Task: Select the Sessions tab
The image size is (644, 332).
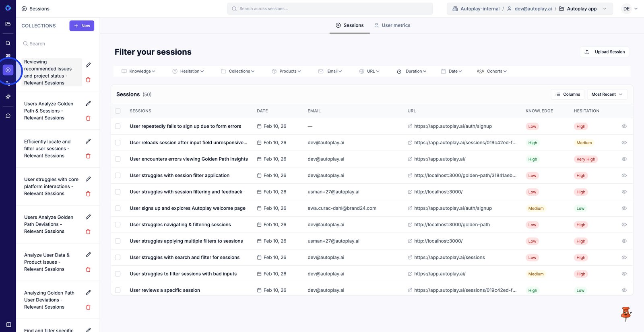Action: (349, 25)
